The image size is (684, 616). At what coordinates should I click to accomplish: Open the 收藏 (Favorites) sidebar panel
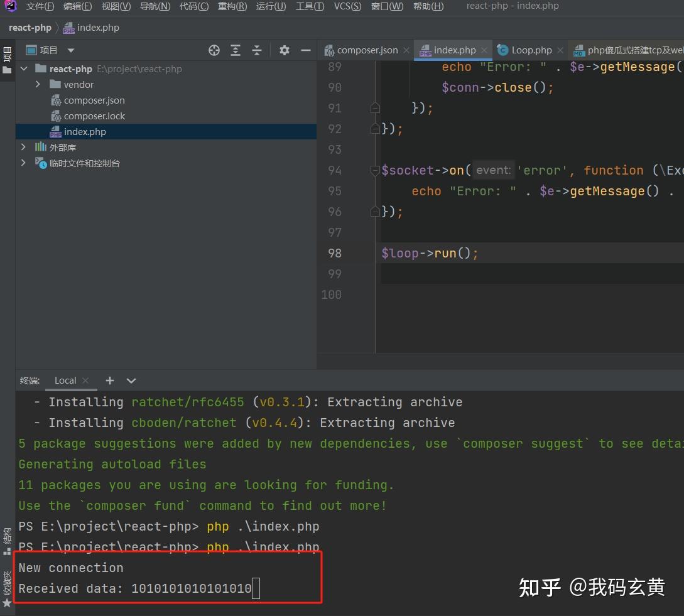tap(7, 584)
